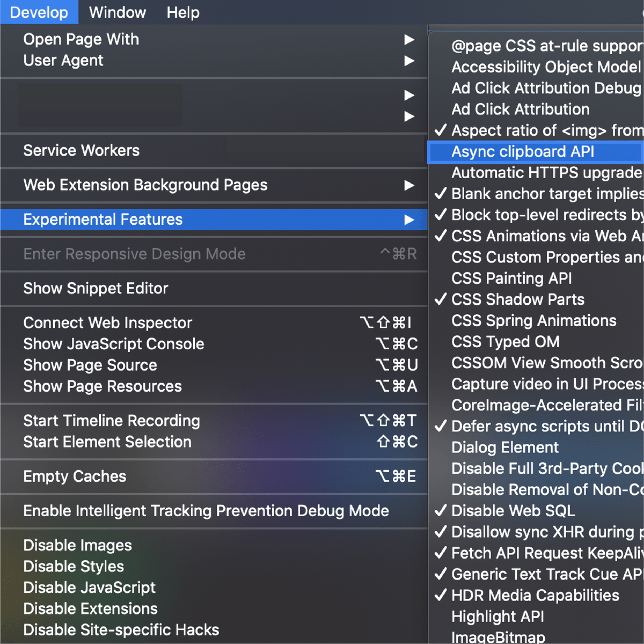Click the Help menu
The image size is (644, 644).
click(182, 12)
